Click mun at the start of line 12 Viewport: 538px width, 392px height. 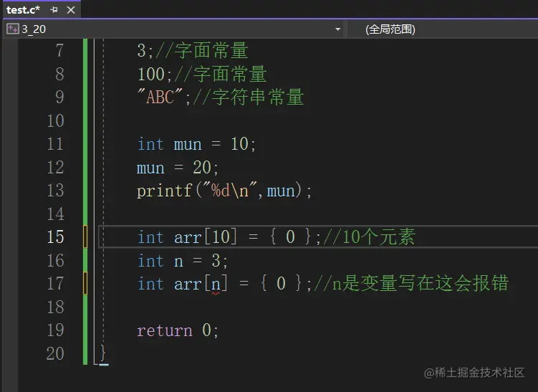tap(150, 168)
